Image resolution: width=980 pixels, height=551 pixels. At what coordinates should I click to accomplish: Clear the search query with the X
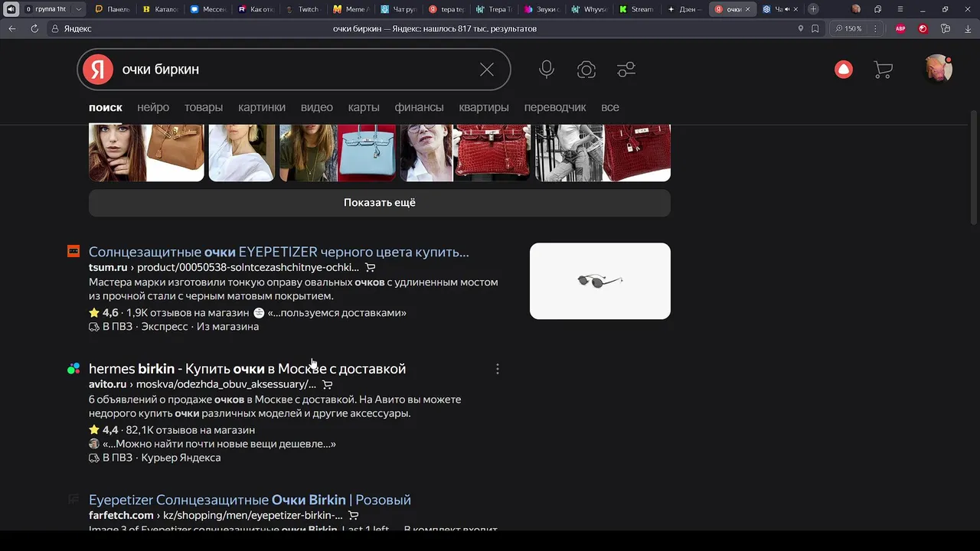487,70
